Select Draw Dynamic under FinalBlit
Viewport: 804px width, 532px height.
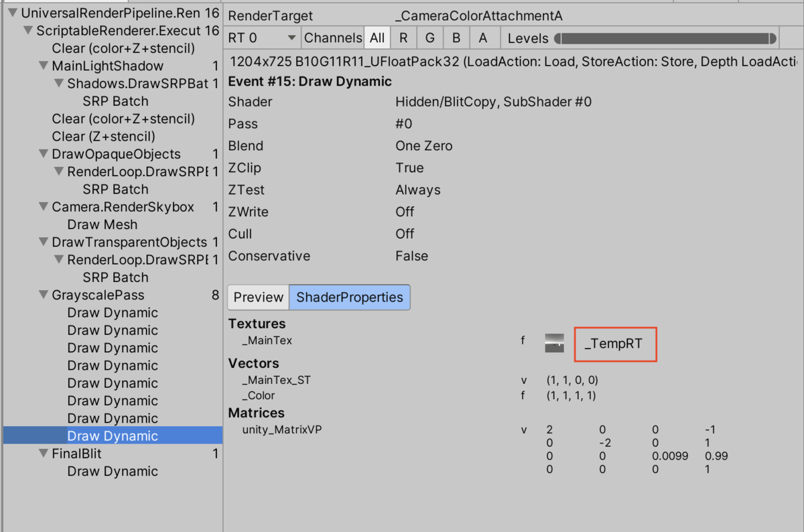click(x=113, y=471)
